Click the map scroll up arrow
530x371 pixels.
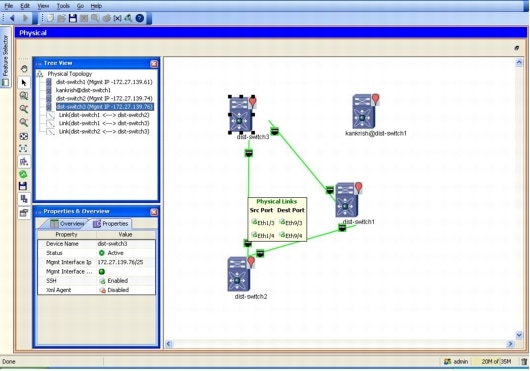pos(519,63)
